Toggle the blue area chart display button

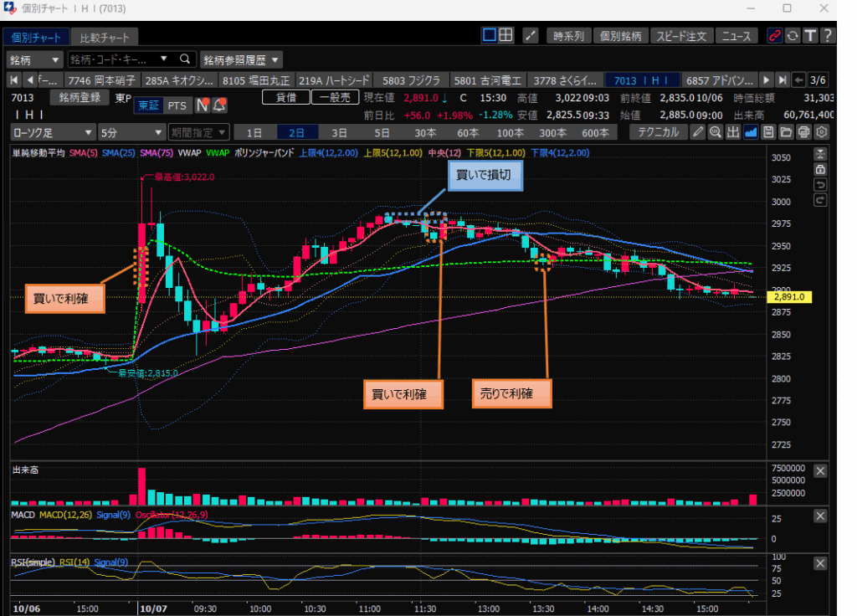coord(751,132)
